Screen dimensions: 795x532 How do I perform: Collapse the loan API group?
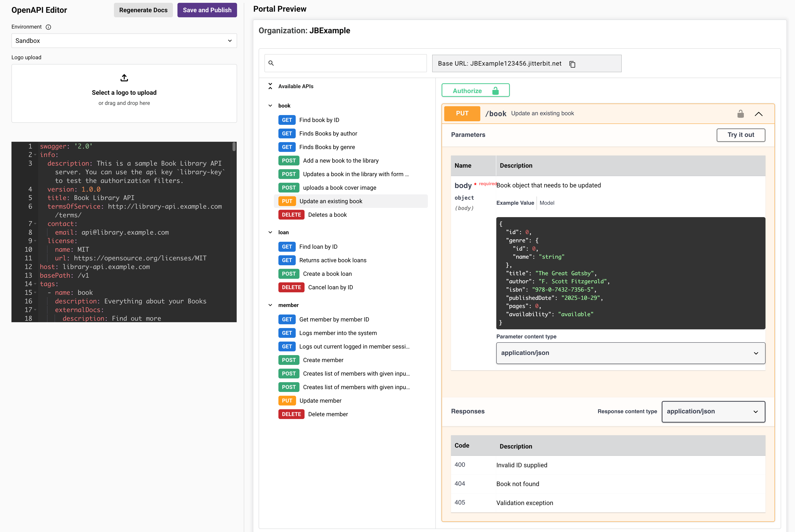point(271,232)
